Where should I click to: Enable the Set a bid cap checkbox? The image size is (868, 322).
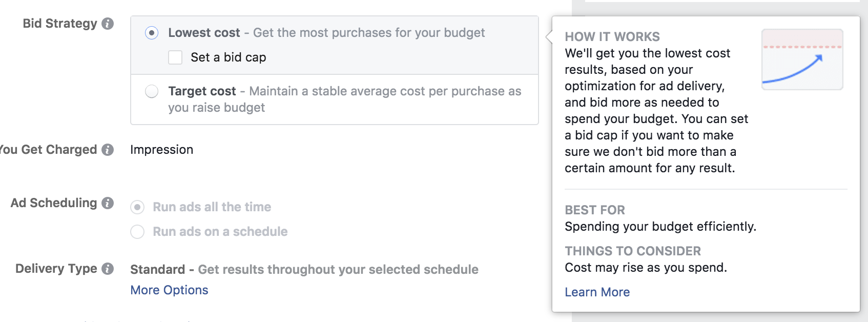tap(175, 57)
